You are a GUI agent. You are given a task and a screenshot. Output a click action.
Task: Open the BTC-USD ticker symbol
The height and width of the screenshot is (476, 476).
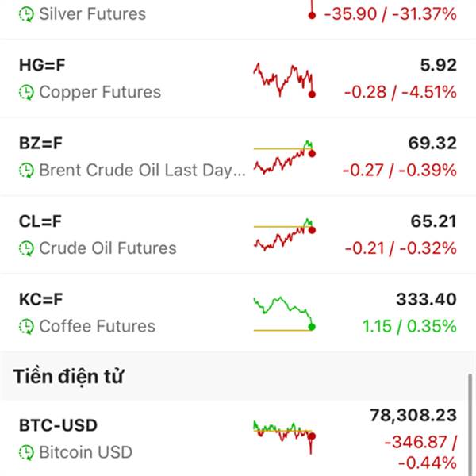(x=58, y=425)
